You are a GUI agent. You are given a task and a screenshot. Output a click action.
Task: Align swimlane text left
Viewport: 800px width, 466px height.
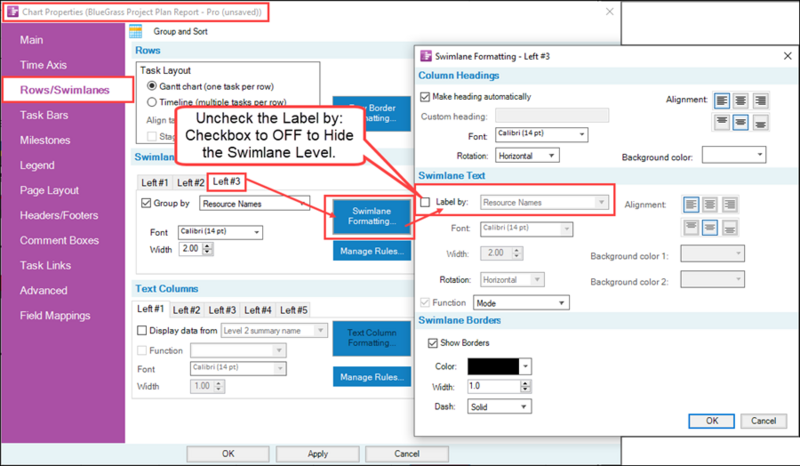[691, 205]
